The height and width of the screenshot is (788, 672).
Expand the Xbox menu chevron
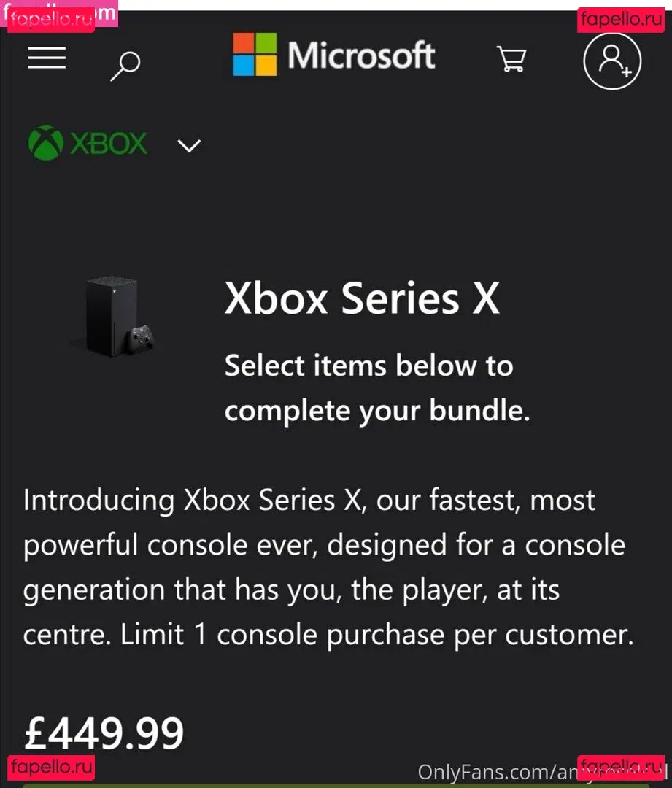tap(189, 145)
